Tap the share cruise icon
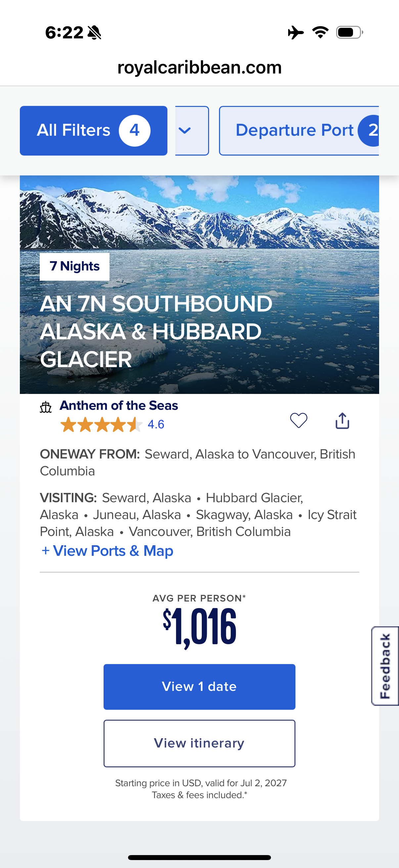The width and height of the screenshot is (399, 868). (342, 420)
